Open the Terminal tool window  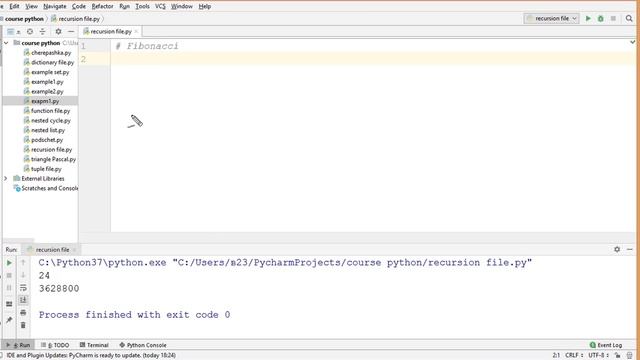tap(94, 345)
